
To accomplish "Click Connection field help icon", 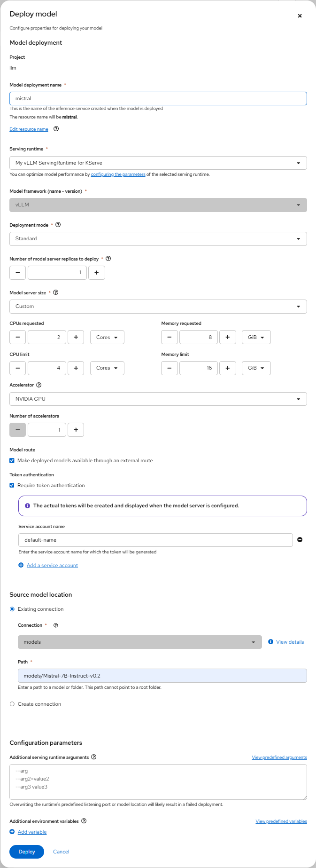I will pyautogui.click(x=56, y=625).
